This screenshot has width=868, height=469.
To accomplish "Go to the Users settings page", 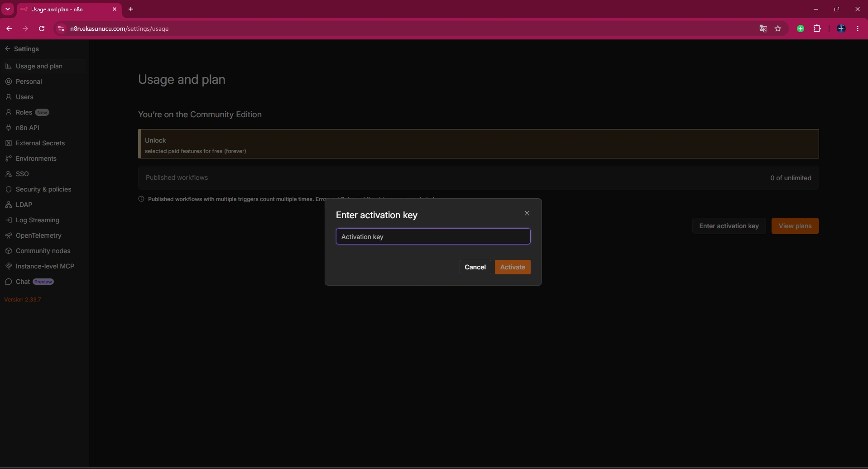I will [x=43, y=97].
